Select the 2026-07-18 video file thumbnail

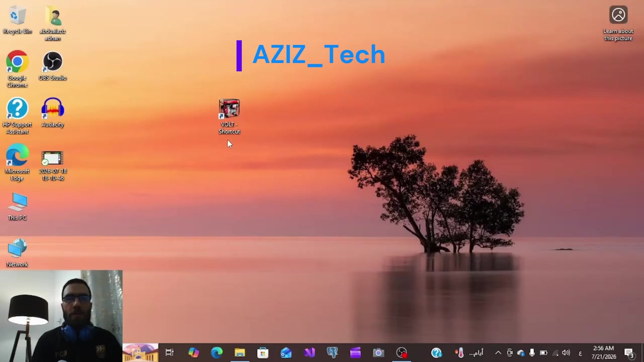(52, 166)
